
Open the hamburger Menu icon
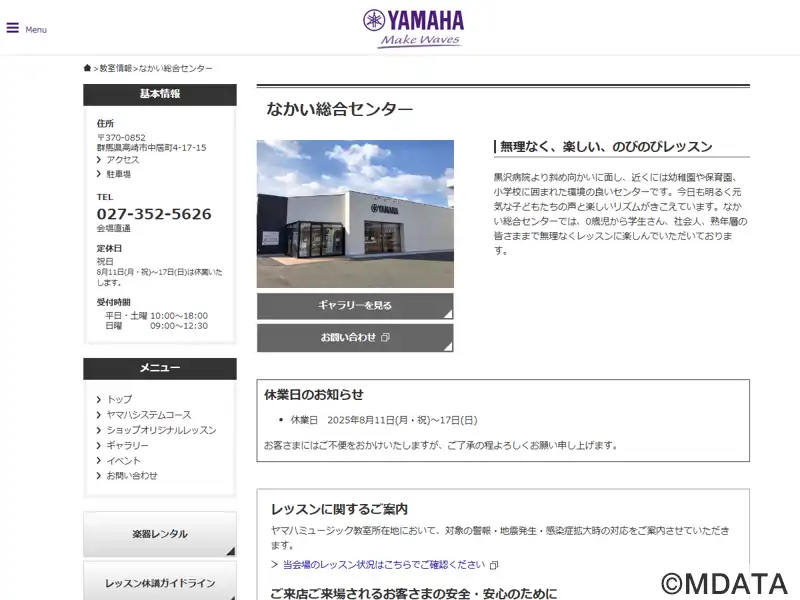tap(13, 28)
